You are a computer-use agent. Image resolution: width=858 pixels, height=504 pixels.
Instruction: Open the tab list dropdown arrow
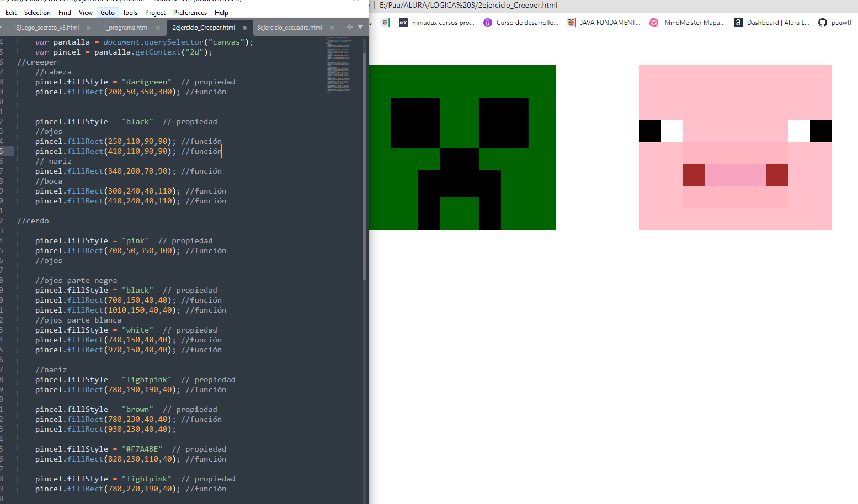tap(360, 26)
